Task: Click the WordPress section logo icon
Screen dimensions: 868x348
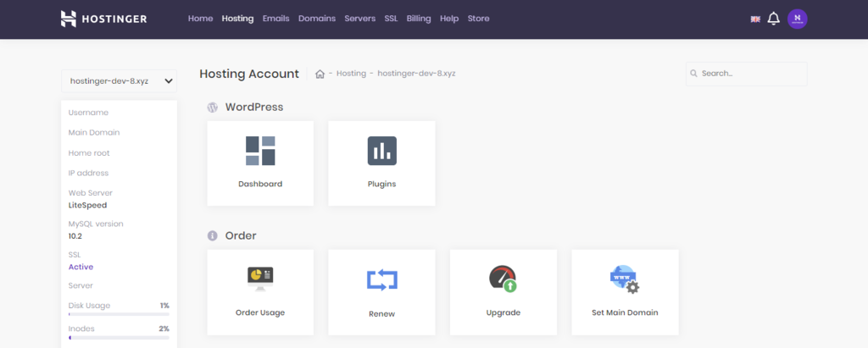Action: click(212, 108)
